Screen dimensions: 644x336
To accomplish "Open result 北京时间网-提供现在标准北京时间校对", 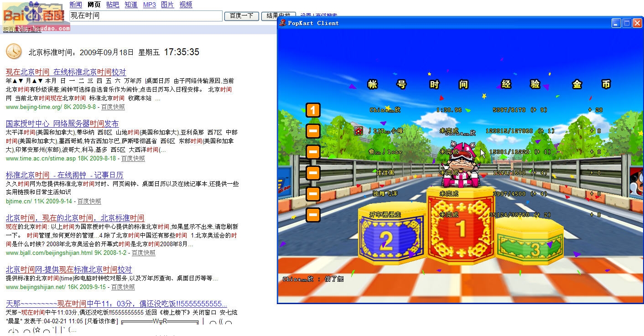I will [x=69, y=269].
